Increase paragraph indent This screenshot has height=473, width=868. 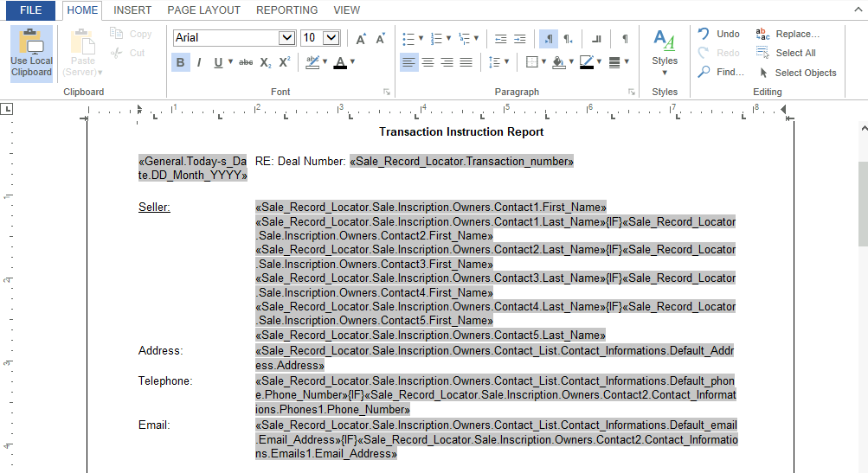(520, 39)
